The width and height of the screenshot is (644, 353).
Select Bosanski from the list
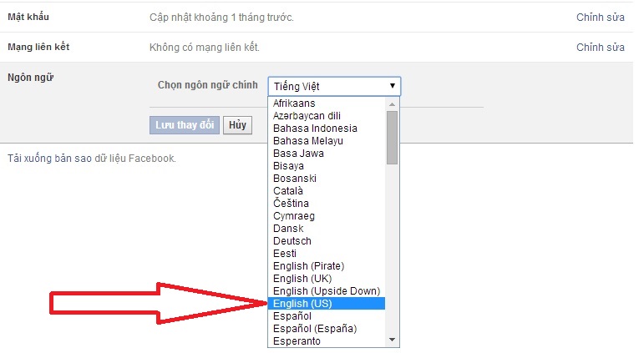point(327,178)
